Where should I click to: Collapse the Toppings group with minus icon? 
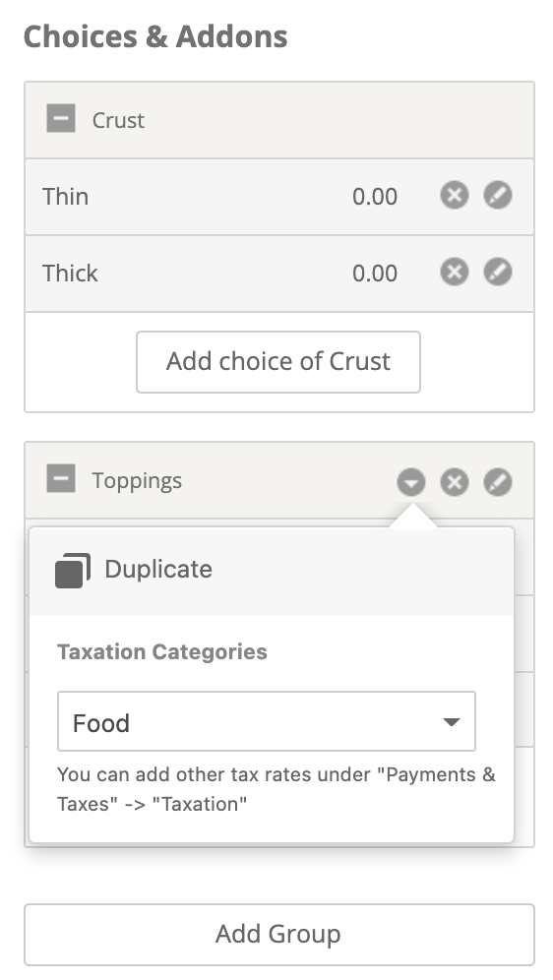(61, 479)
